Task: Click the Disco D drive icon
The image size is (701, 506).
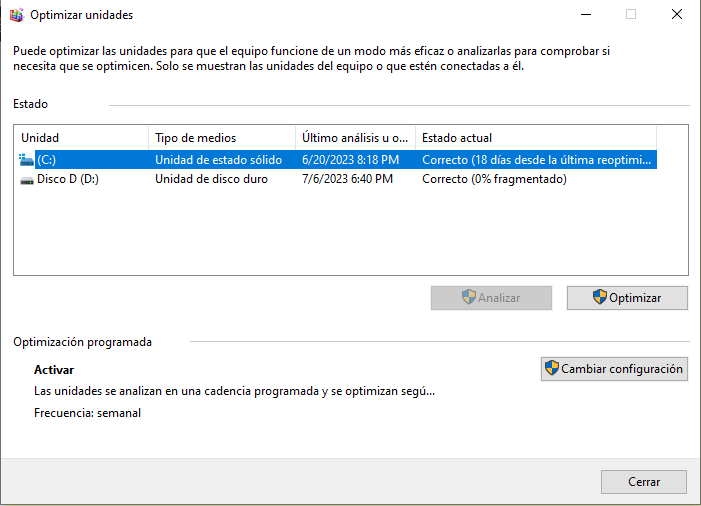Action: (x=26, y=180)
